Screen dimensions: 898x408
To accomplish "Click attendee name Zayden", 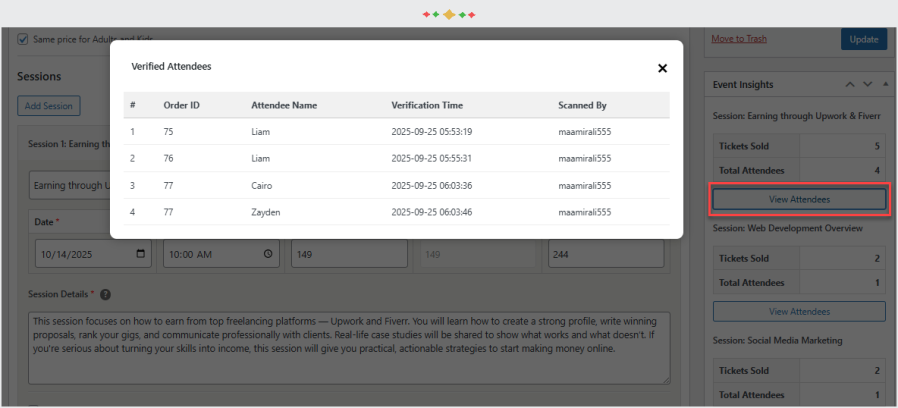I will (266, 213).
